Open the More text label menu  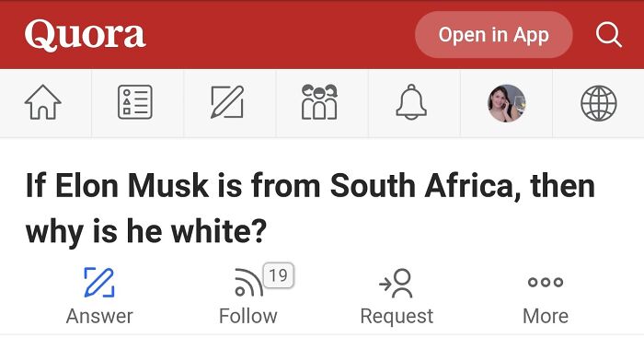[x=546, y=316]
